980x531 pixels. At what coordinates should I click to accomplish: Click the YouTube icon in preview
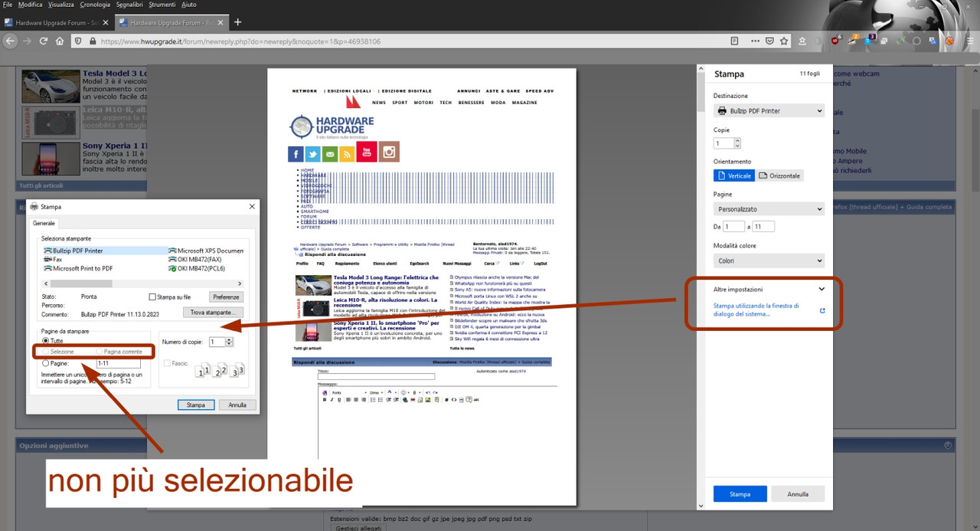pyautogui.click(x=367, y=151)
